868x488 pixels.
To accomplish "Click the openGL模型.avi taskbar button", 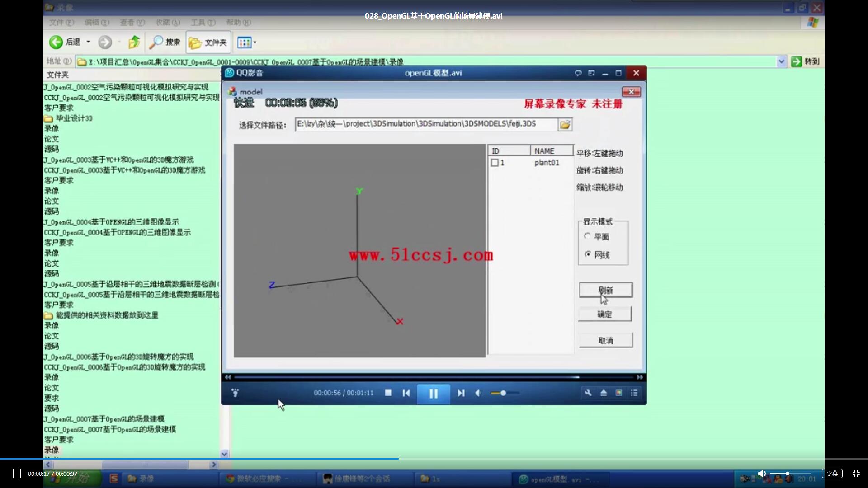I will 560,479.
